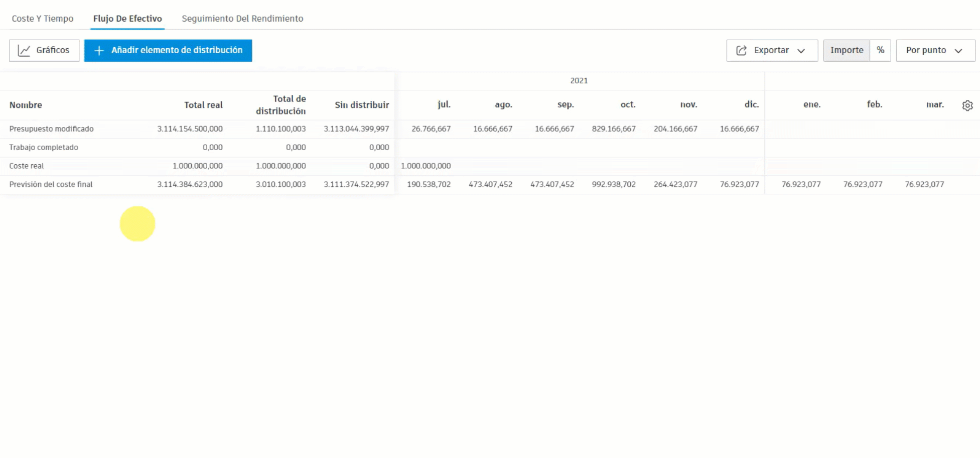Click the Total real column header
980x458 pixels.
pyautogui.click(x=203, y=105)
